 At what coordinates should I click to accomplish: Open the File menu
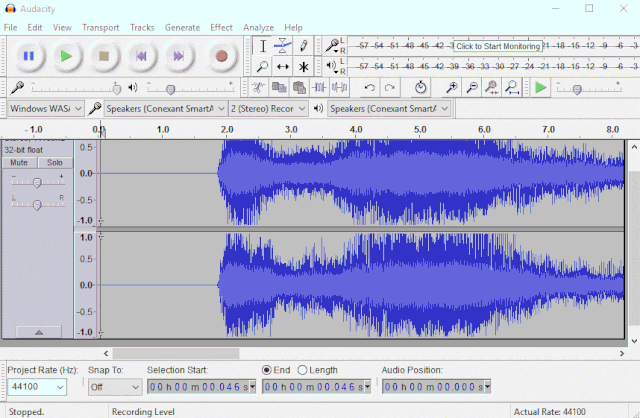10,27
